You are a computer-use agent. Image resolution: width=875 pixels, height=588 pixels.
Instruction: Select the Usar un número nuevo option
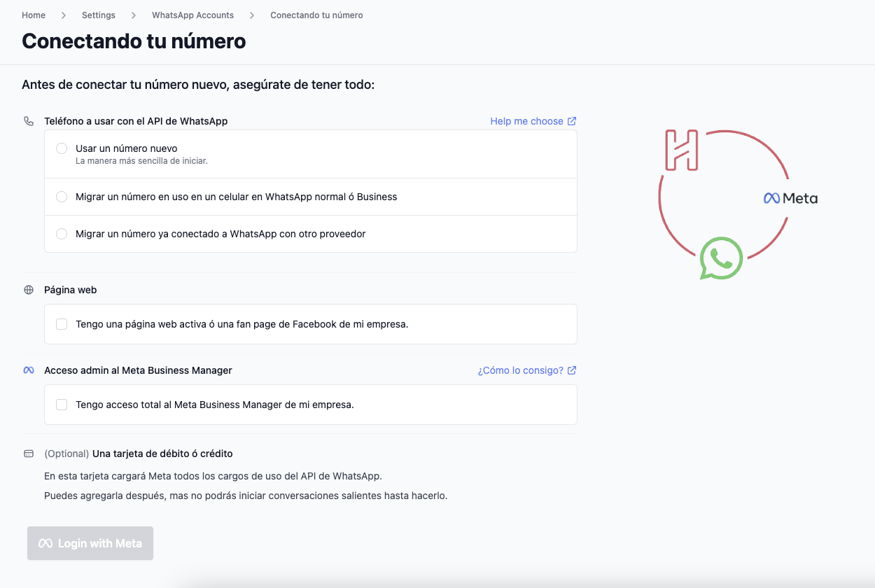62,148
